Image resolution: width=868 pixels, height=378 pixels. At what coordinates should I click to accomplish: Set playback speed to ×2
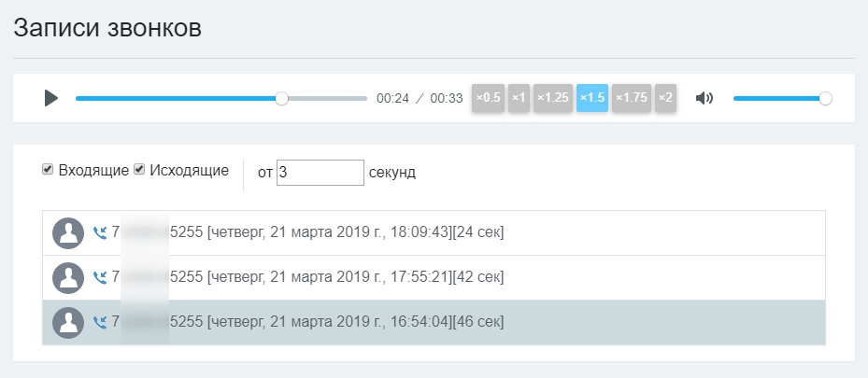665,97
